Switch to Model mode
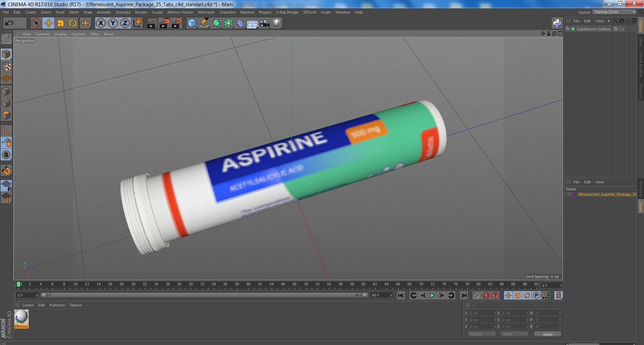 coord(6,54)
